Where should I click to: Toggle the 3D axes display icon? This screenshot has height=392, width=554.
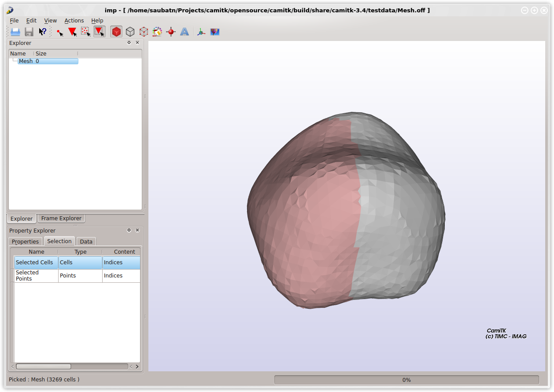click(x=201, y=32)
